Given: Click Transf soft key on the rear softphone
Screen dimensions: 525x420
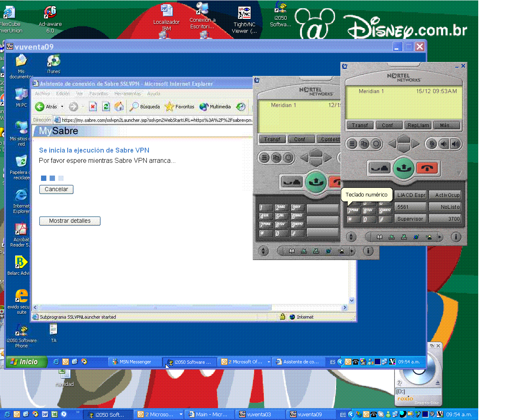Looking at the screenshot, I should (272, 139).
